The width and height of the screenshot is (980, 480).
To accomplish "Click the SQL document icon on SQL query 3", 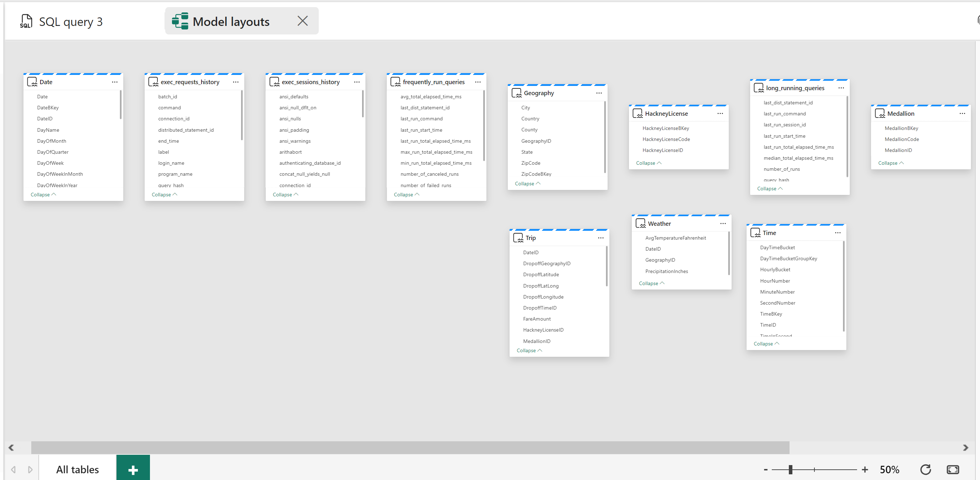I will 26,21.
